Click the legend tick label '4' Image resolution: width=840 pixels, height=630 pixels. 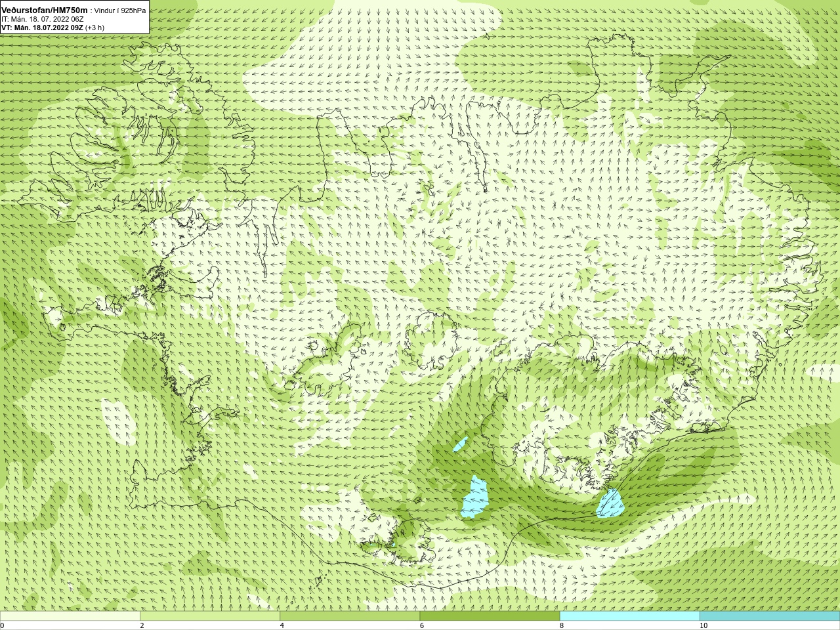282,625
